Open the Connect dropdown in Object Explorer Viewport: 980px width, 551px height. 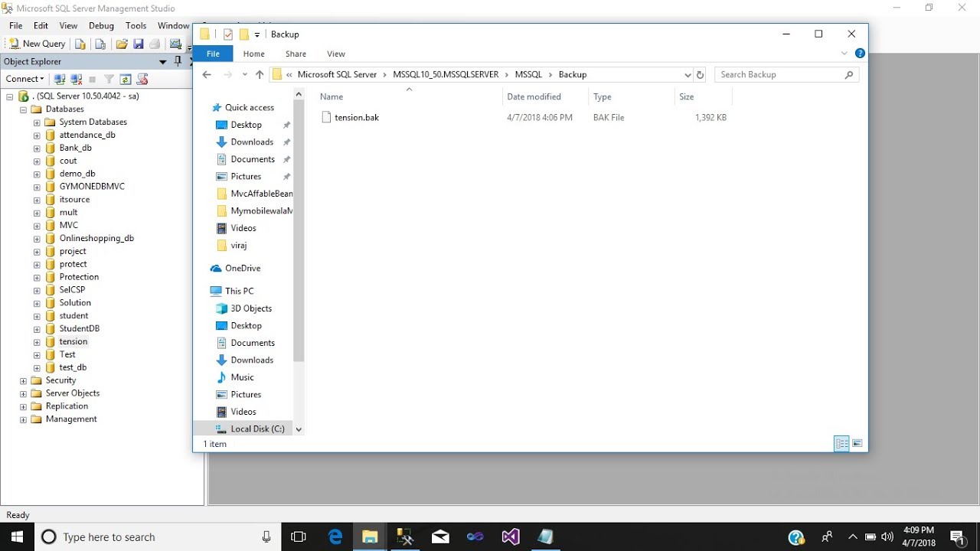pyautogui.click(x=24, y=79)
